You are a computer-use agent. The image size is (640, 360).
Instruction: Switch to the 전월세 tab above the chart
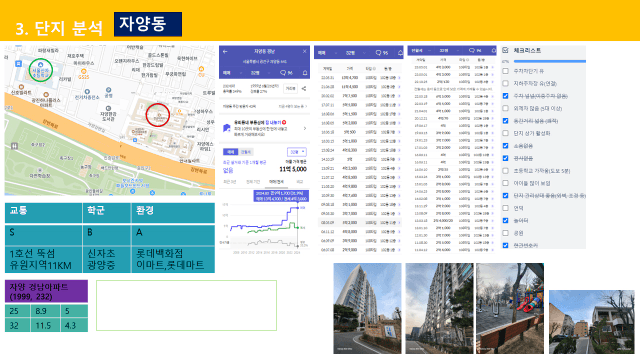(x=246, y=152)
